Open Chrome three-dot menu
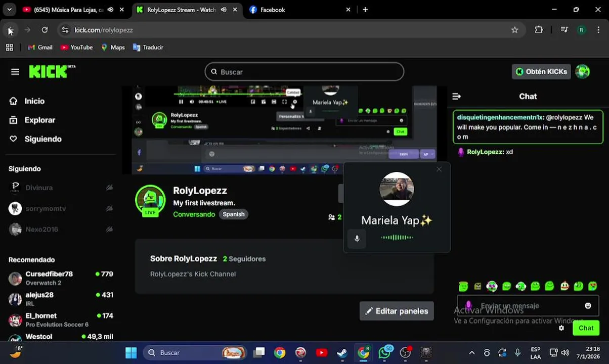The width and height of the screenshot is (609, 364). pos(598,30)
